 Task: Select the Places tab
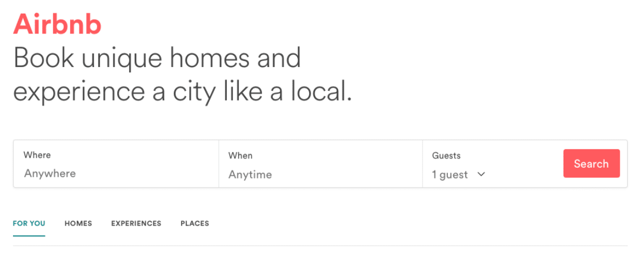point(194,223)
